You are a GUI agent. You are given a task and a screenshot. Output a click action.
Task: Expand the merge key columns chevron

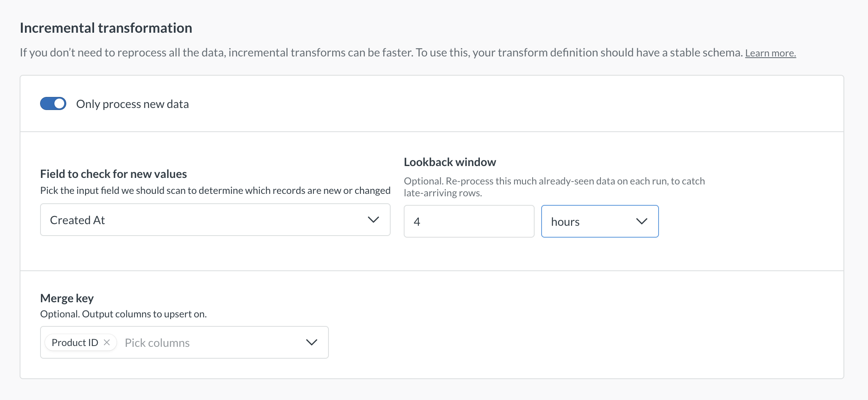pos(312,342)
